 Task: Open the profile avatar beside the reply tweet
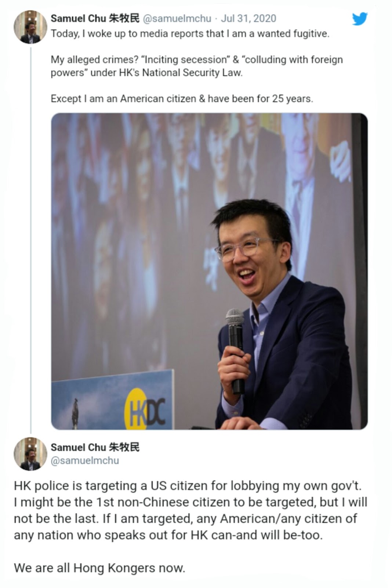pos(30,454)
